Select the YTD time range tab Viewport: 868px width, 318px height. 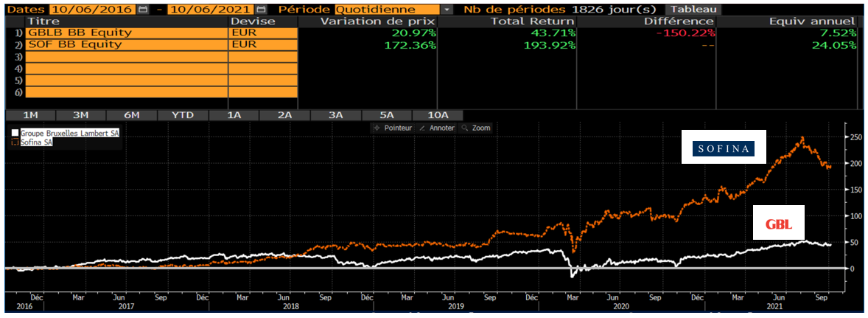coord(183,114)
